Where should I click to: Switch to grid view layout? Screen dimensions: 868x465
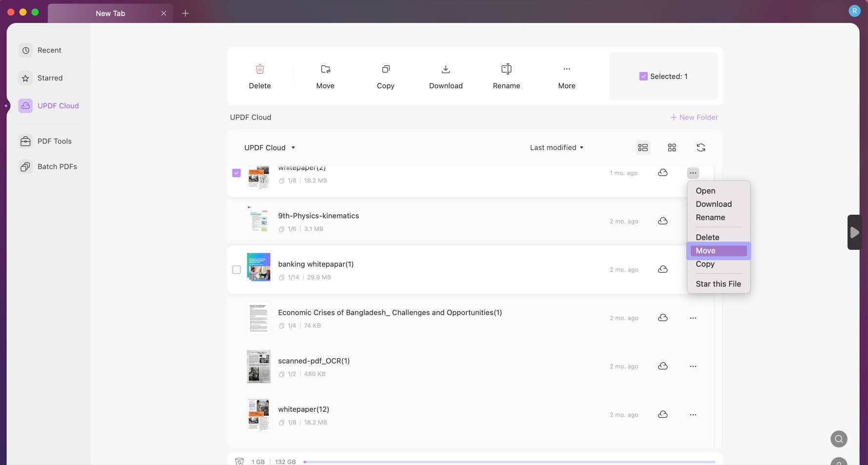click(x=672, y=148)
